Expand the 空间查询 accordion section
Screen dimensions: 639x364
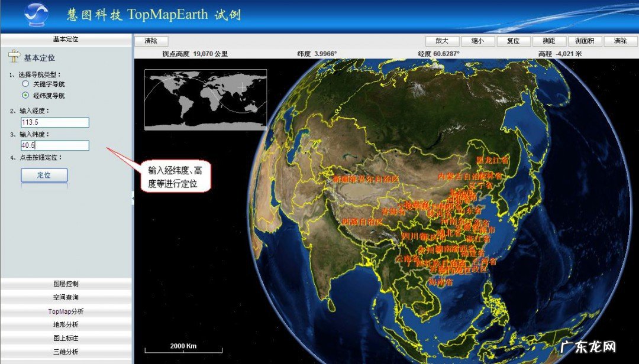tap(66, 297)
